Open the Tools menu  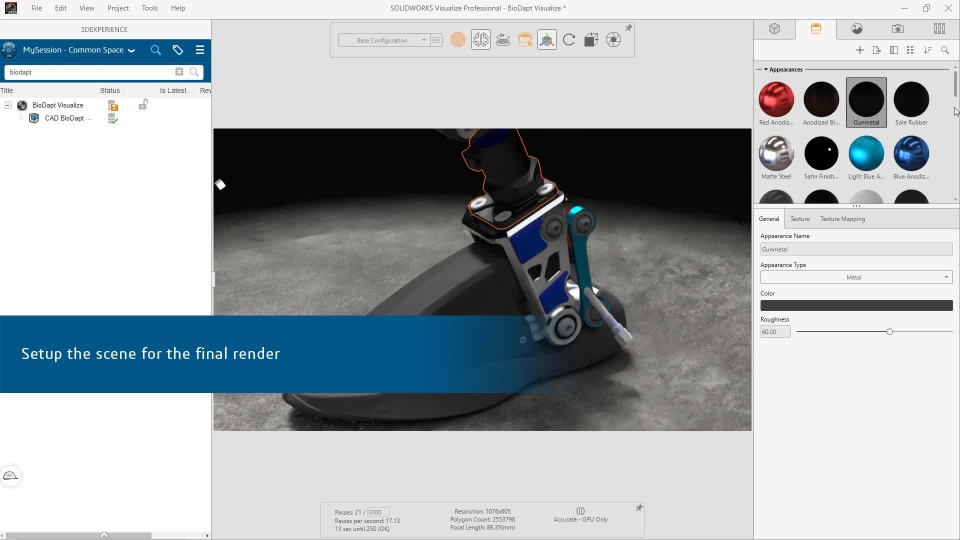(149, 8)
